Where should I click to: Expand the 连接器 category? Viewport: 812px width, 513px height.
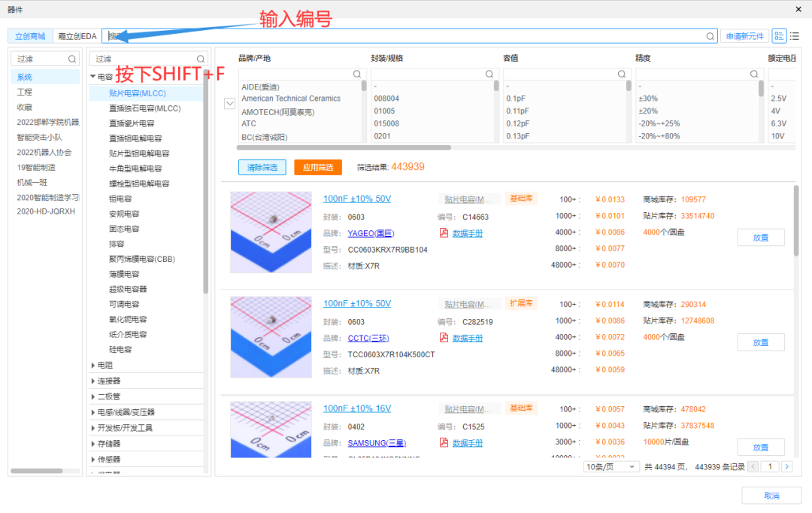[x=92, y=381]
